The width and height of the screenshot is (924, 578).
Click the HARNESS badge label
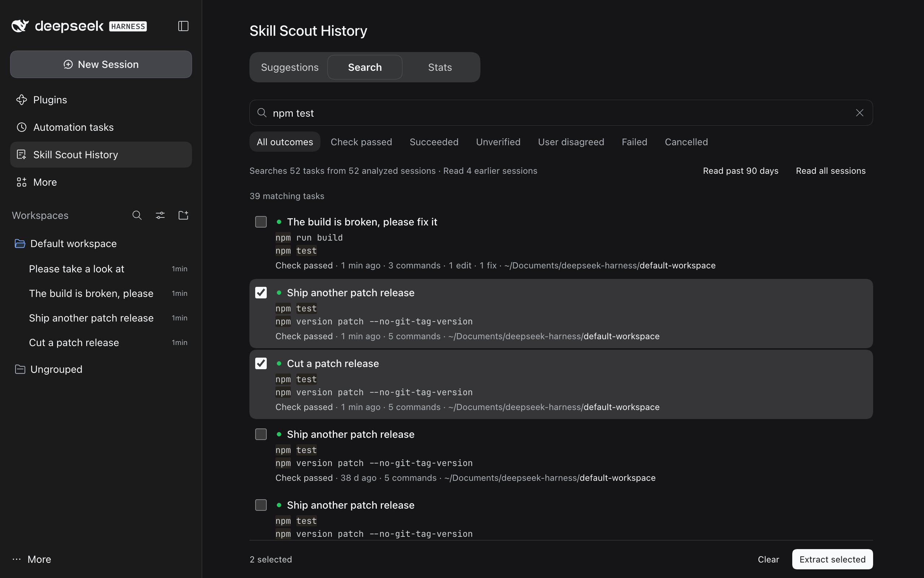(x=128, y=26)
